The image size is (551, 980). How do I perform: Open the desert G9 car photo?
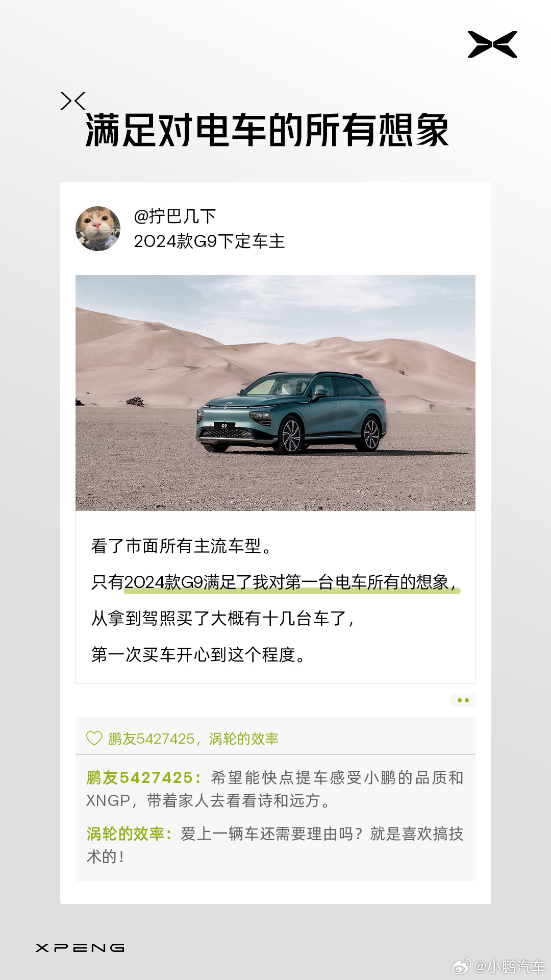pyautogui.click(x=275, y=393)
